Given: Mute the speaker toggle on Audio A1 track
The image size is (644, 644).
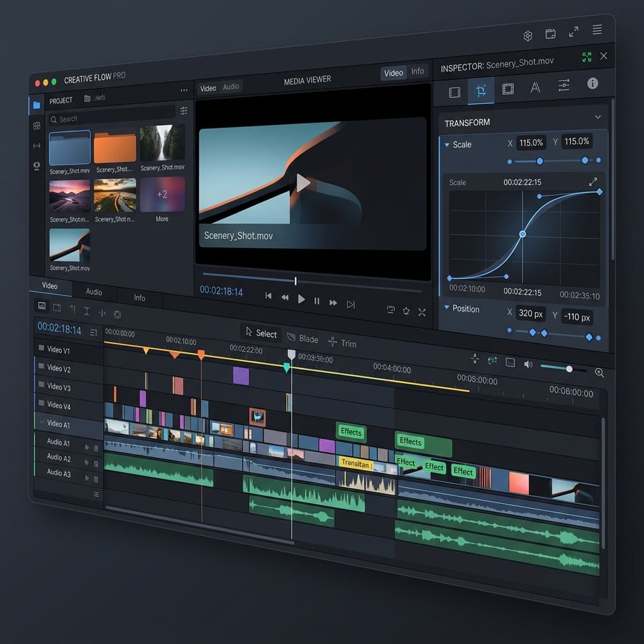Looking at the screenshot, I should 87,447.
